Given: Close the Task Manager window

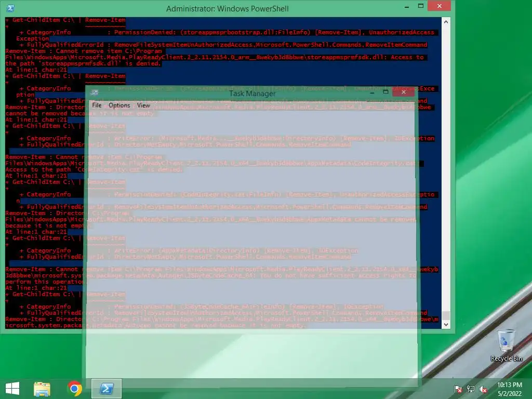Looking at the screenshot, I should 403,92.
